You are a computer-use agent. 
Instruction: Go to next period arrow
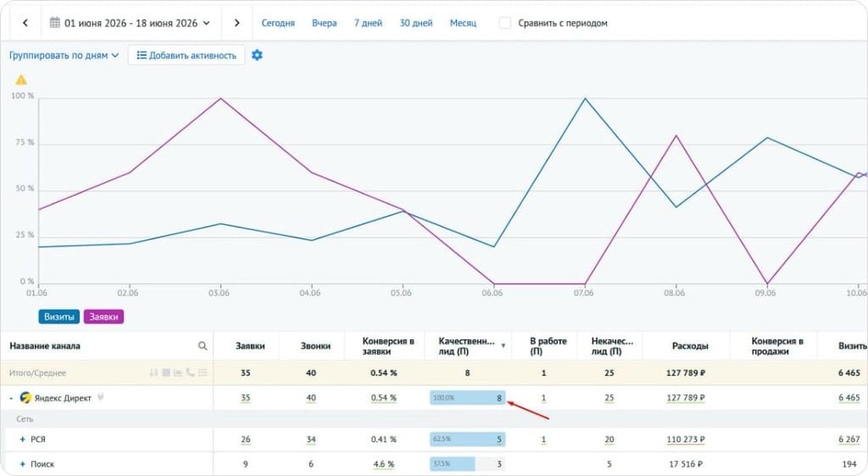pyautogui.click(x=237, y=23)
